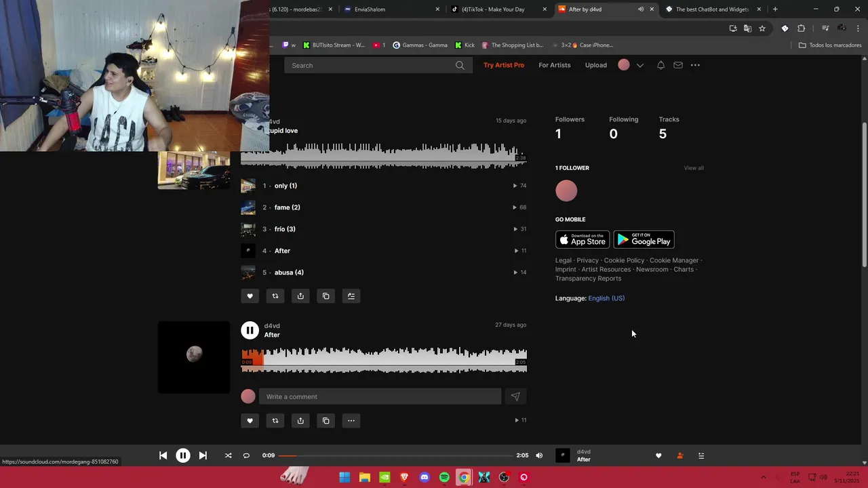Screen dimensions: 868x488
Task: Open the After track moon artwork
Action: pyautogui.click(x=194, y=357)
